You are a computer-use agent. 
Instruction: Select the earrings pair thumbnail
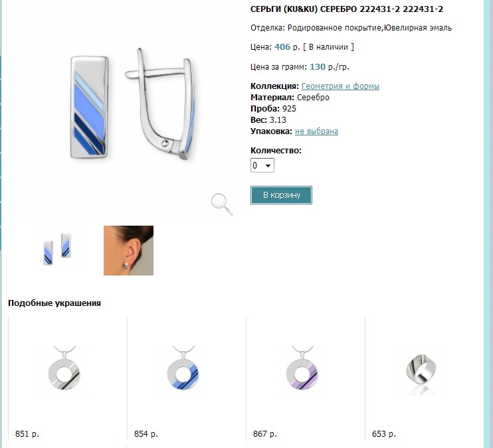point(57,249)
